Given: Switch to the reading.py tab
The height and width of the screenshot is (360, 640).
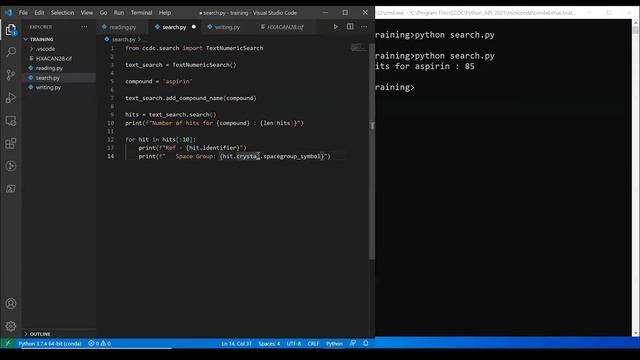Looking at the screenshot, I should click(x=122, y=27).
